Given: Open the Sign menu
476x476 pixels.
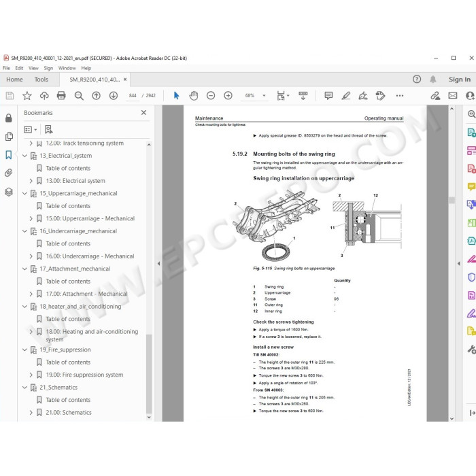Looking at the screenshot, I should tap(48, 68).
